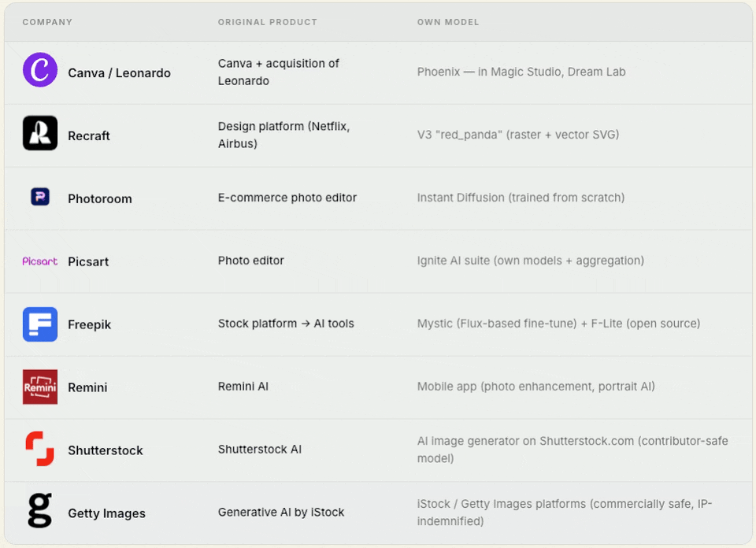Select the Getty Images company name

[106, 513]
